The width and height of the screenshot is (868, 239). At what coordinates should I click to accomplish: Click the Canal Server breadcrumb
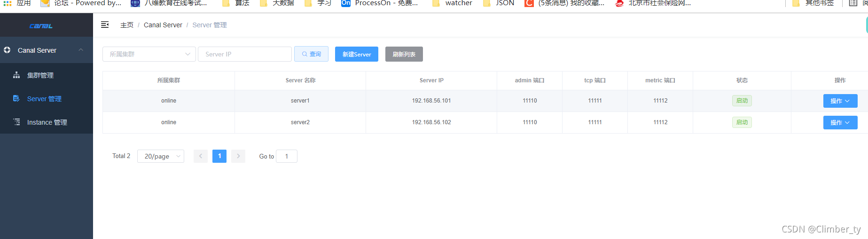(x=163, y=25)
